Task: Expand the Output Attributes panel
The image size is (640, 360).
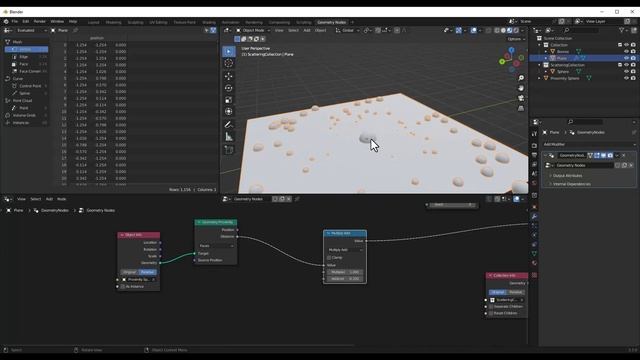Action: (567, 176)
